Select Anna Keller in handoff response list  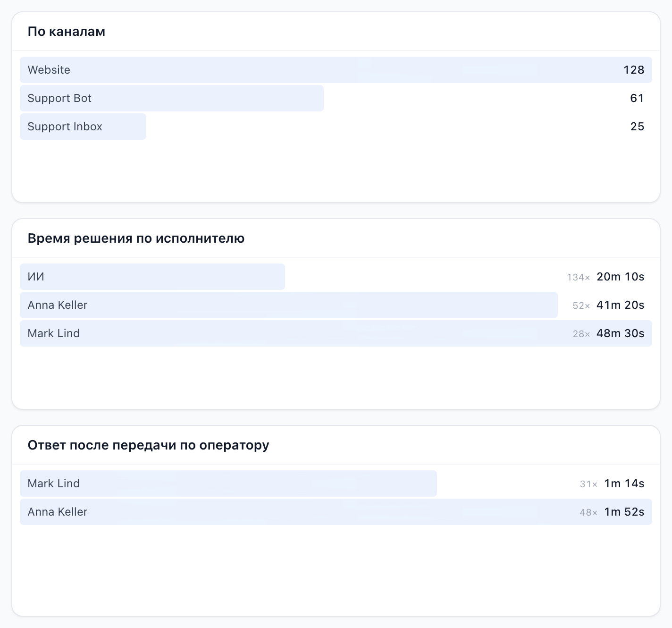[x=336, y=512]
